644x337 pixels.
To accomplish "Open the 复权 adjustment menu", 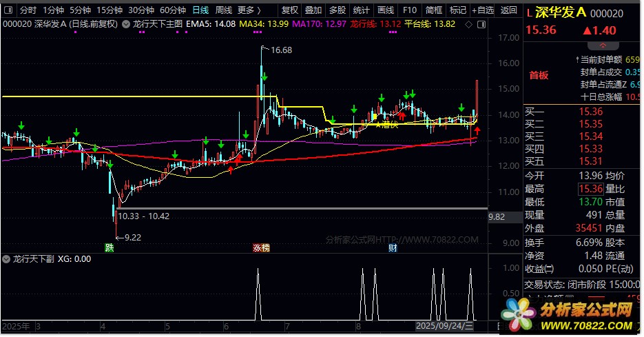I will click(289, 10).
